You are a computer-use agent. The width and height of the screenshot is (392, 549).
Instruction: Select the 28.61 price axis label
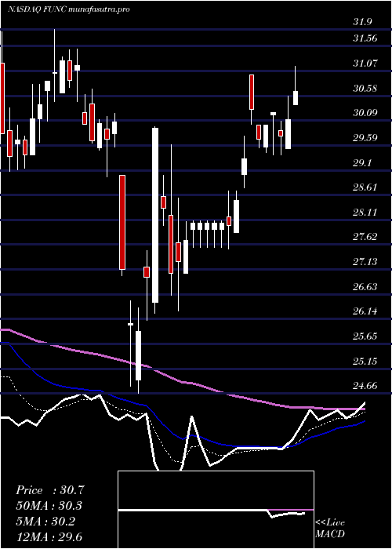(x=365, y=187)
